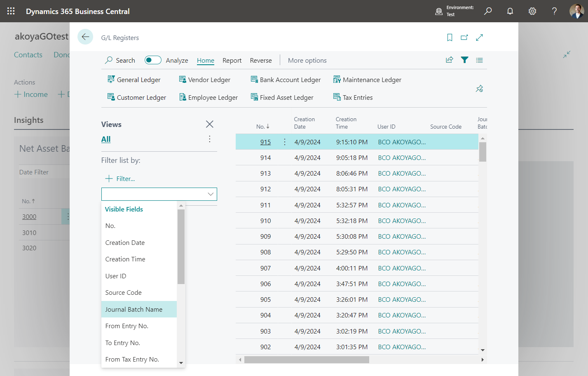This screenshot has height=376, width=588.
Task: Go back from G/L Registers page
Action: pyautogui.click(x=85, y=37)
